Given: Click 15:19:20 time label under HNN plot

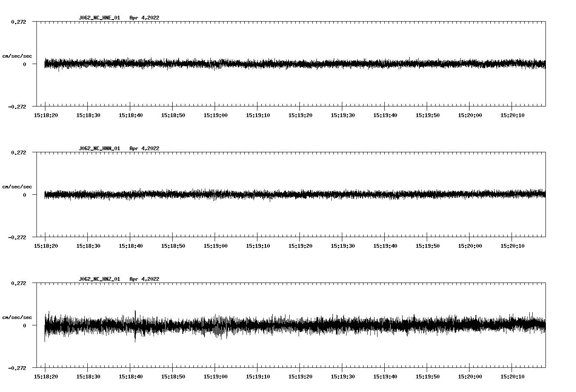Looking at the screenshot, I should 300,246.
